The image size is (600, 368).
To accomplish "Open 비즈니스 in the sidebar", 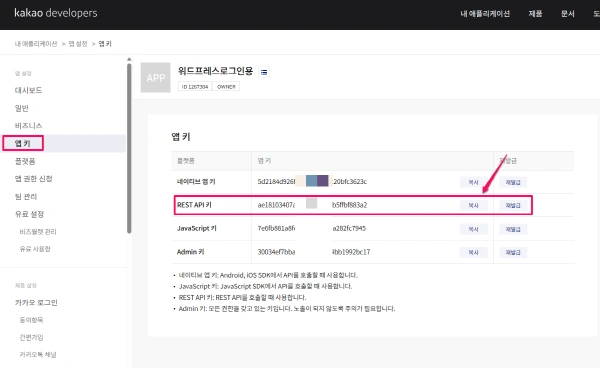I will 28,125.
